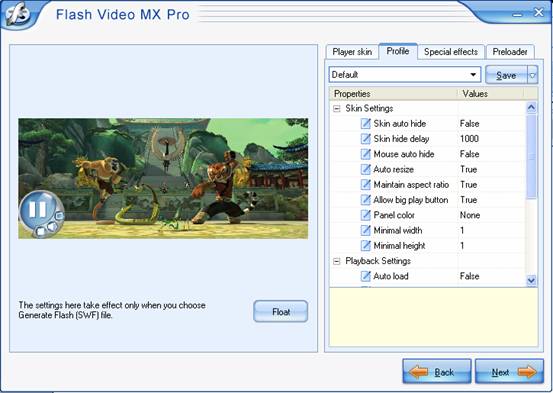
Task: Close the Flash Video MX Pro window
Action: click(539, 13)
